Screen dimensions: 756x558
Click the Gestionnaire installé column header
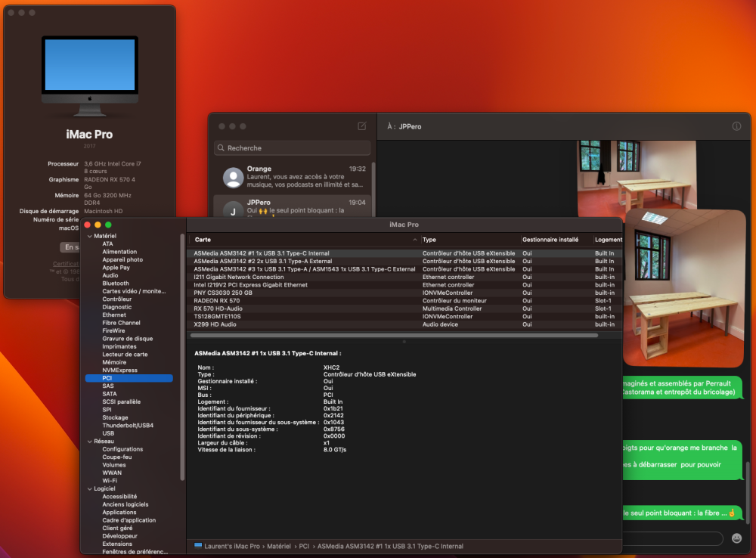click(x=556, y=240)
